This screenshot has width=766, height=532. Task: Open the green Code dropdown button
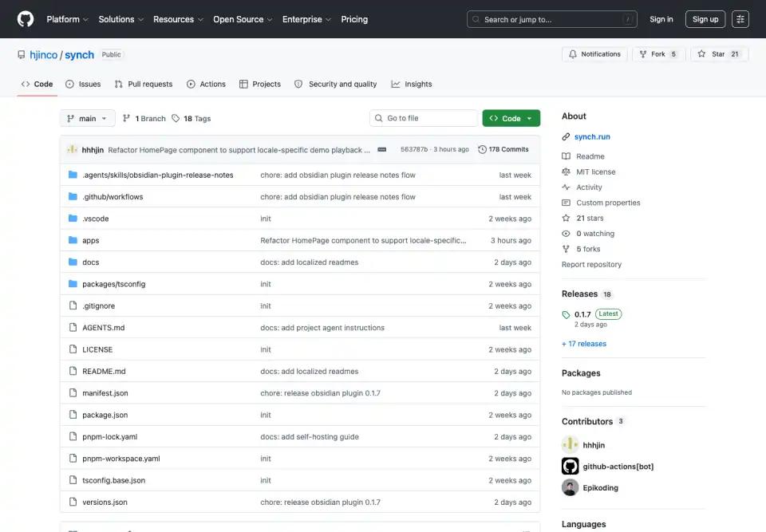[511, 118]
